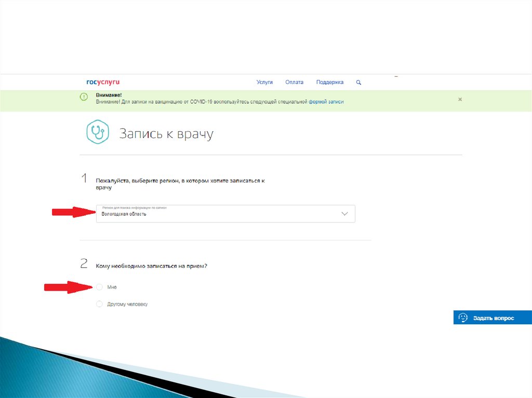Click the 'Кому необходимо записаться на прием?' question
The width and height of the screenshot is (532, 398).
pos(151,266)
